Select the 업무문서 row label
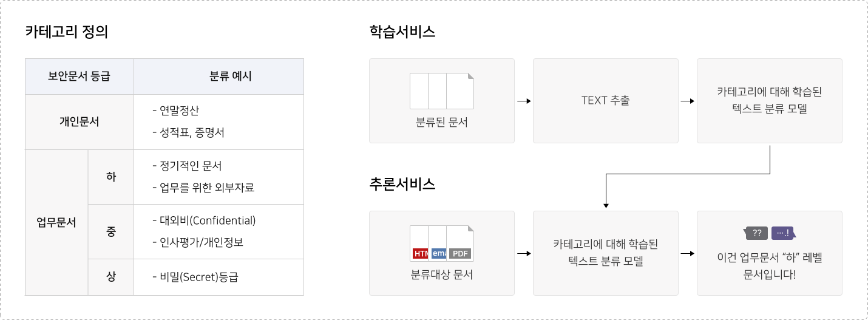Screen dimensions: 868x320 [56, 222]
